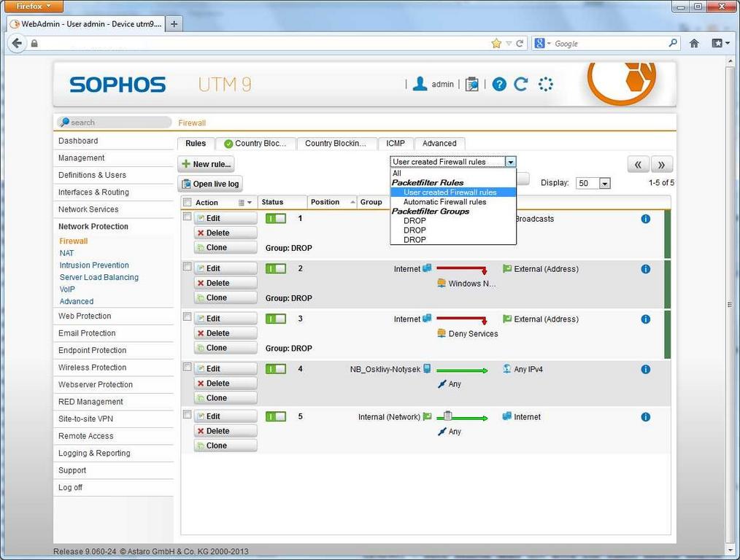Toggle status switch of rule 5
740x560 pixels.
(276, 416)
